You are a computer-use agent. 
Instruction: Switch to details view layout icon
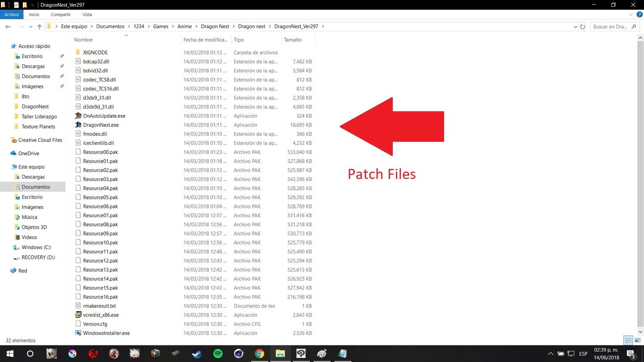pyautogui.click(x=628, y=341)
